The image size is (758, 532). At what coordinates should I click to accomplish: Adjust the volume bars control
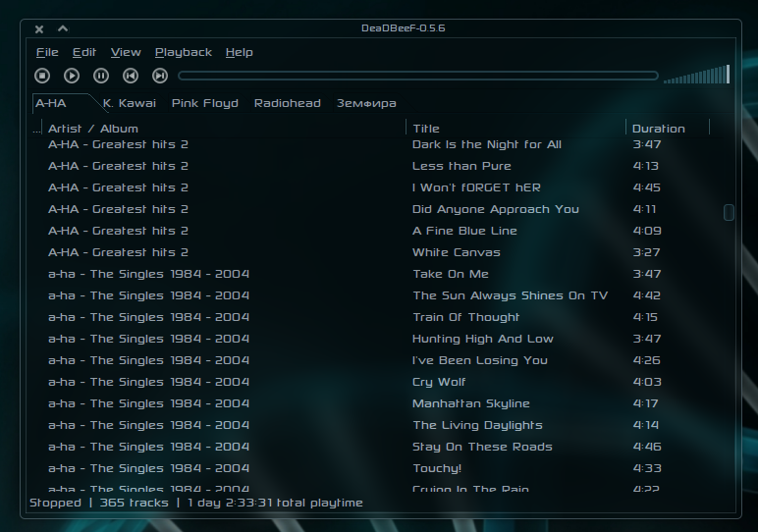point(696,76)
